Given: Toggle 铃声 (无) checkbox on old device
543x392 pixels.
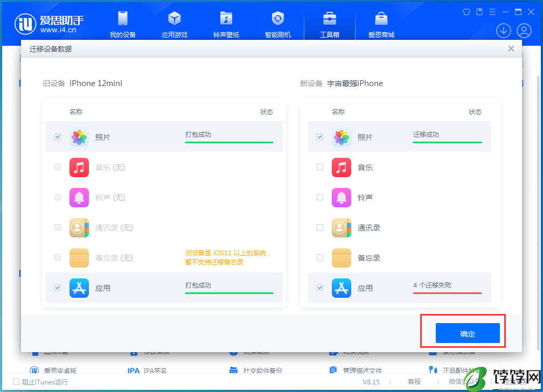Looking at the screenshot, I should point(58,197).
